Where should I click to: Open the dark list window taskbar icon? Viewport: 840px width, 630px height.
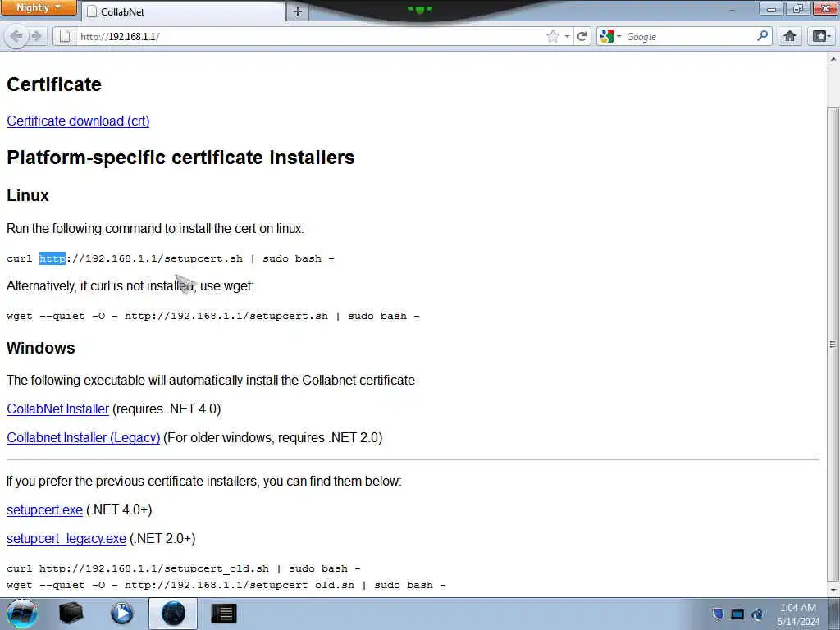point(223,614)
